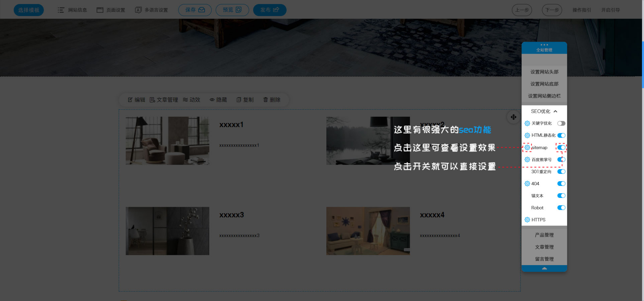Click the 隐藏 eye icon in block toolbar
Viewport: 644px width, 301px height.
pyautogui.click(x=212, y=100)
